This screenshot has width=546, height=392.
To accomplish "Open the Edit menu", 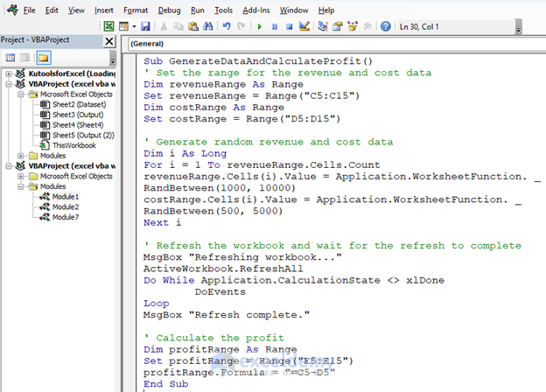I will click(x=52, y=10).
